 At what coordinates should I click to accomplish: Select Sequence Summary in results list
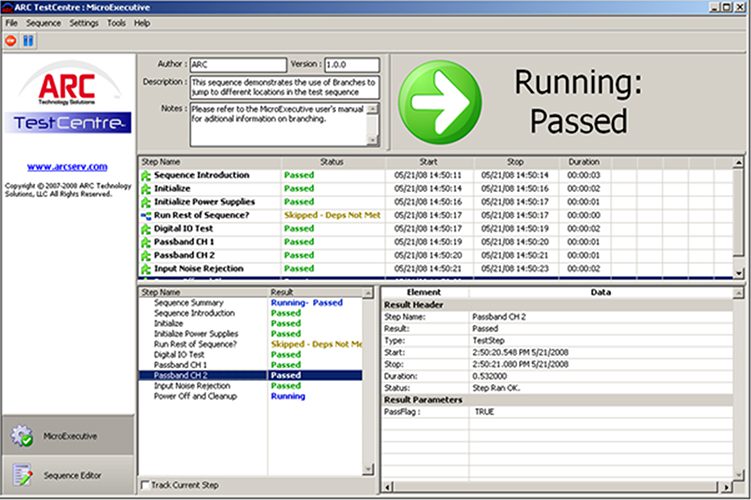point(250,303)
